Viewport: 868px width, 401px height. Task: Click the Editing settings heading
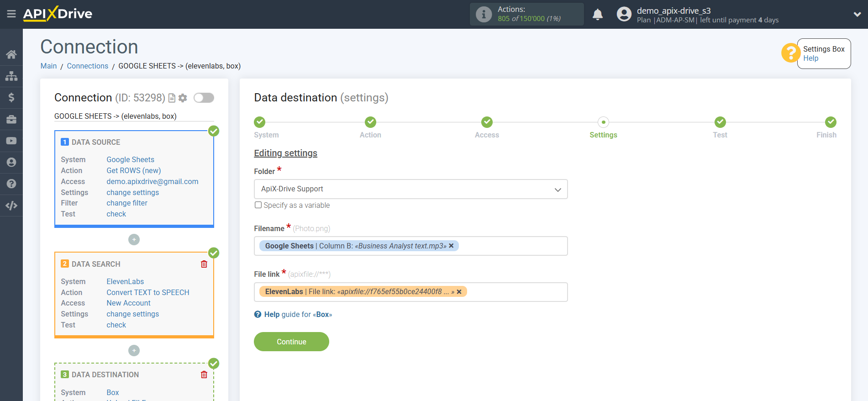285,153
